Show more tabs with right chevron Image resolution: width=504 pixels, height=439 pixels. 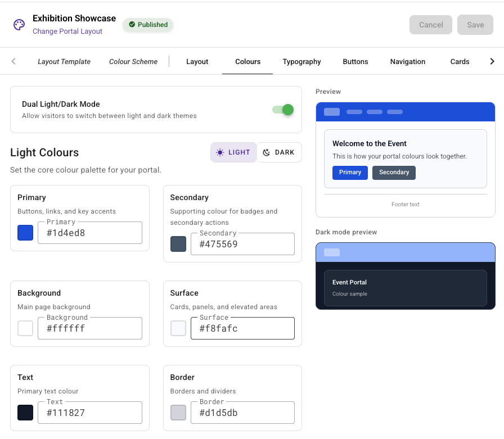(492, 61)
